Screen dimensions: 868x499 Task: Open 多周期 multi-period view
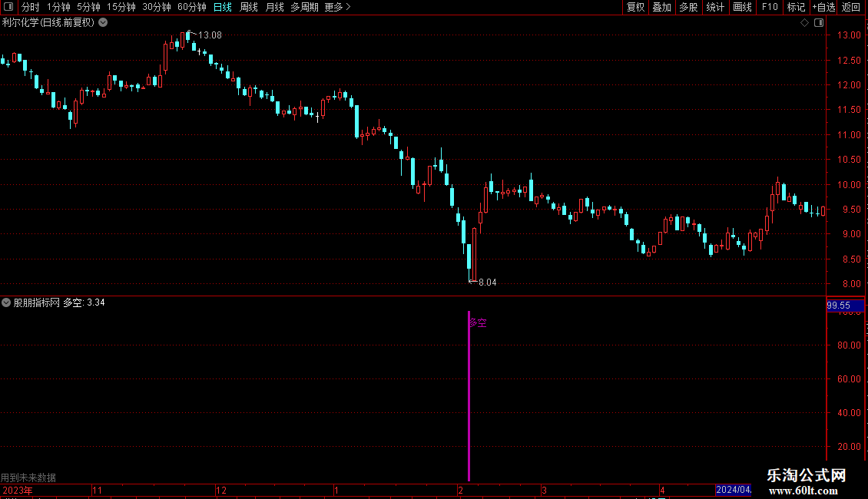pos(304,7)
